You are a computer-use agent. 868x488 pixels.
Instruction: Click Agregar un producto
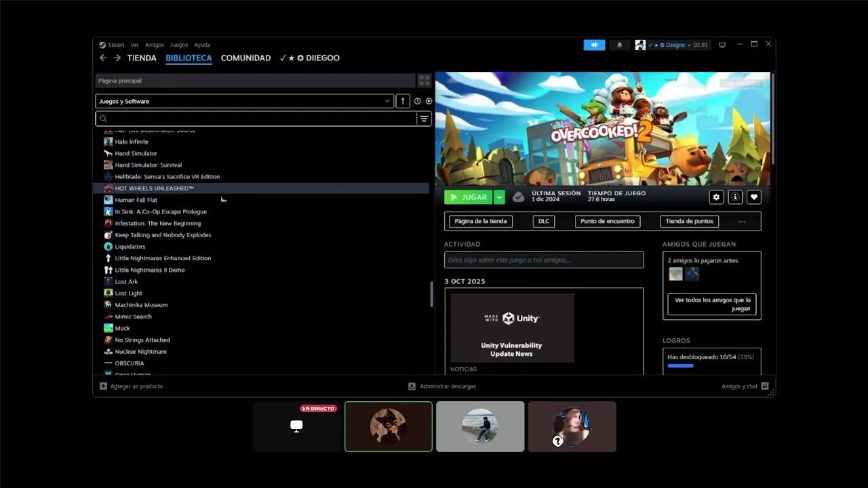(132, 386)
